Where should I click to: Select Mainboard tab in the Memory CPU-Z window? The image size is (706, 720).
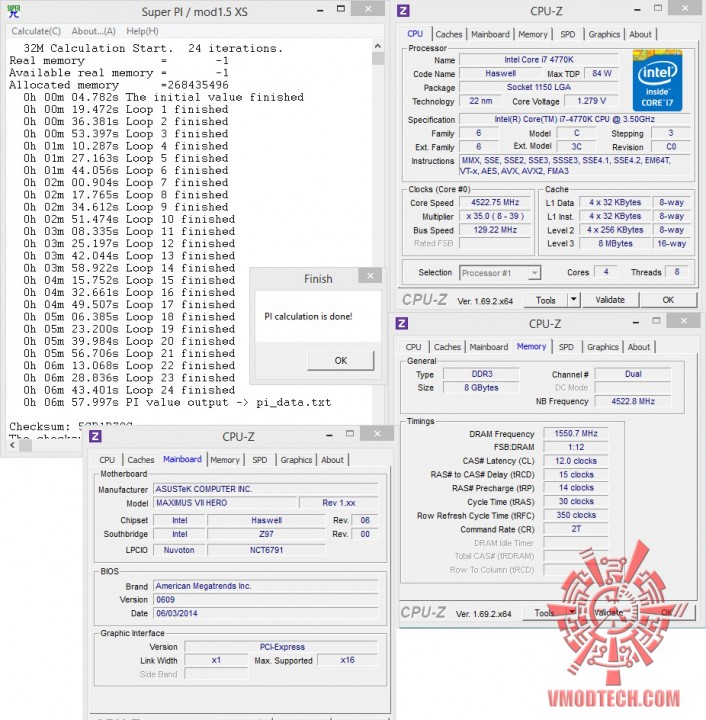coord(488,347)
